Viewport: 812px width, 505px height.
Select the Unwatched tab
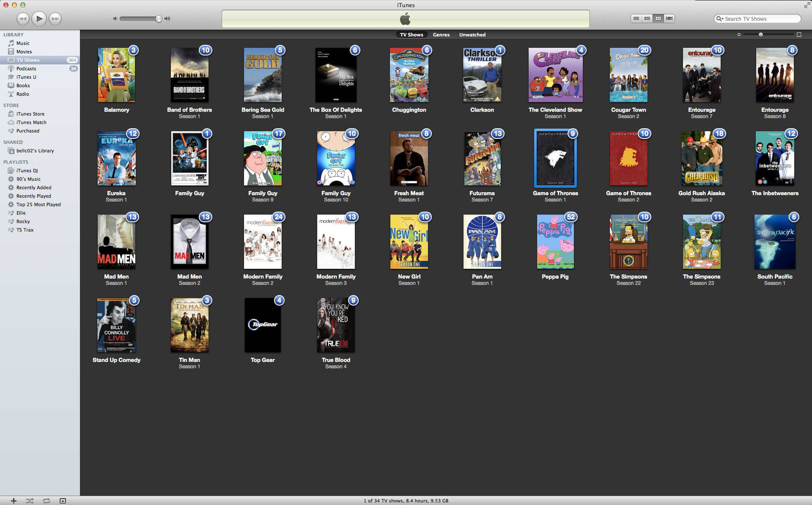[x=472, y=35]
